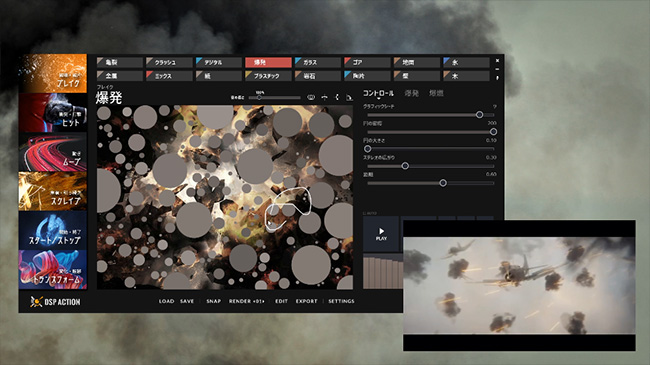Choose the 地面 sound preset
650x365 pixels.
(417, 63)
